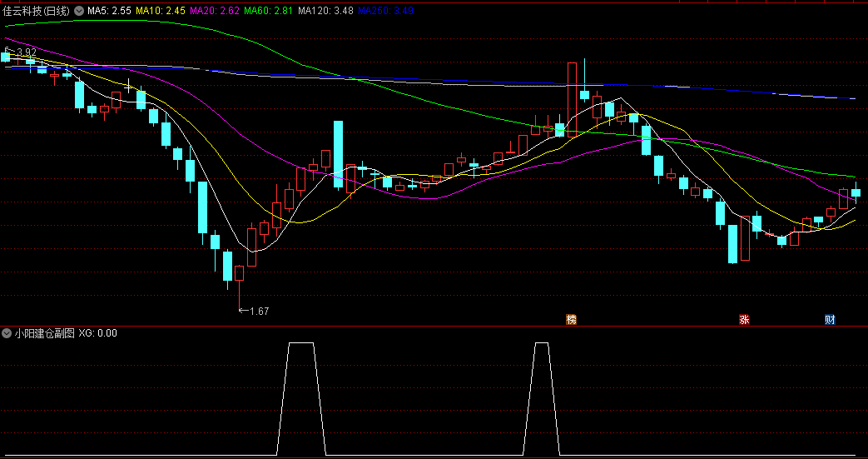868x459 pixels.
Task: Click the first XG signal plateau in the sub-chart
Action: 301,343
